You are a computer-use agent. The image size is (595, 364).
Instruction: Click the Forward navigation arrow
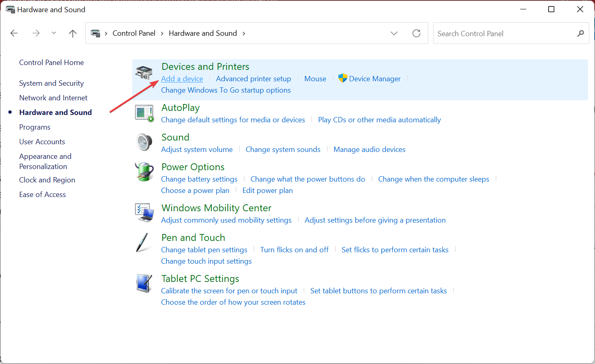coord(36,33)
